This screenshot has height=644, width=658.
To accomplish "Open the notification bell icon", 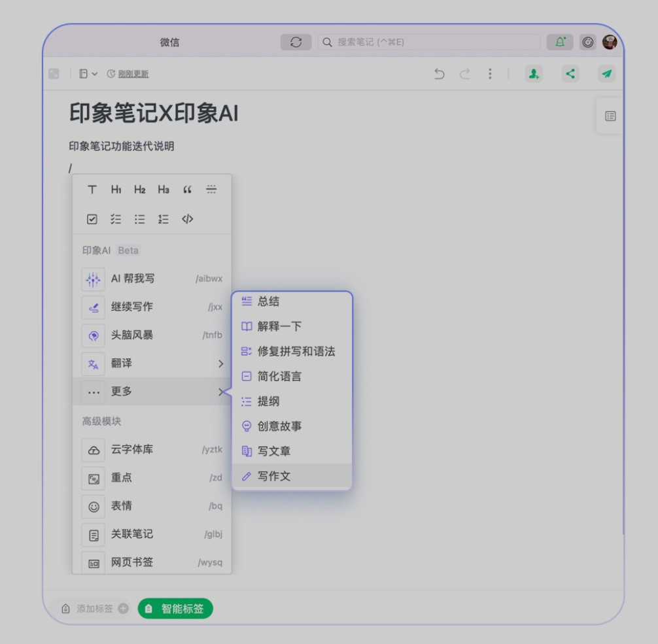I will (560, 42).
